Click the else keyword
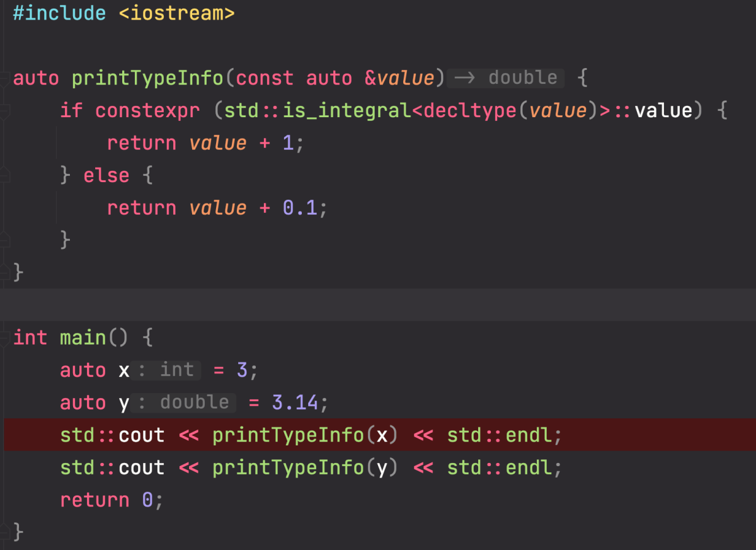Screen dimensions: 756x550 coord(106,175)
